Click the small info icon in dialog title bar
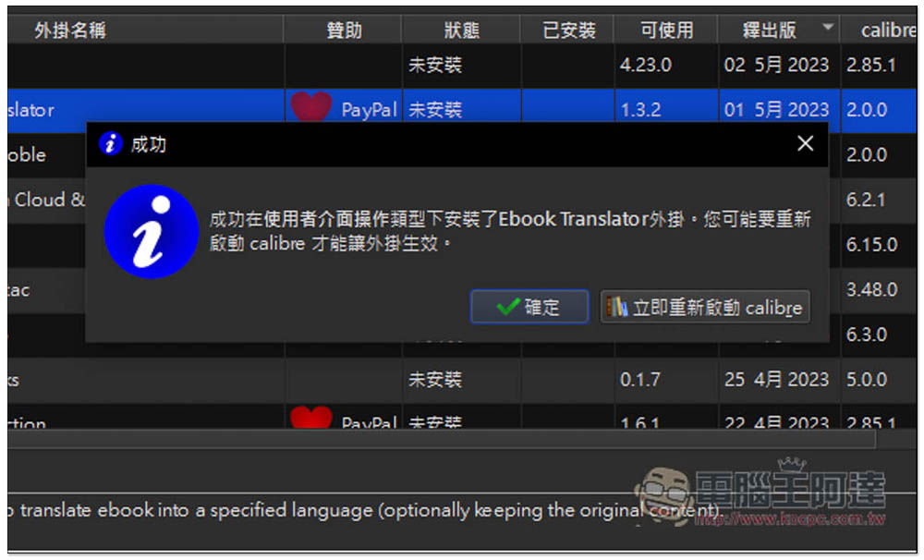Viewport: 924px width, 560px height. coord(110,143)
